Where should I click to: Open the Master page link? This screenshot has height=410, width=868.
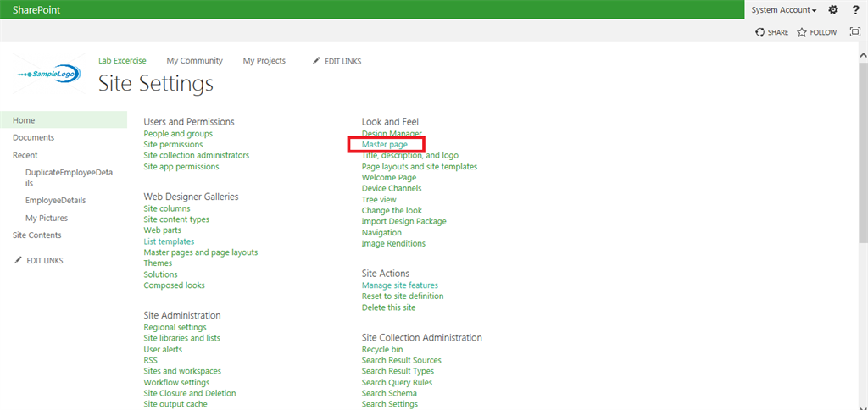(x=385, y=144)
